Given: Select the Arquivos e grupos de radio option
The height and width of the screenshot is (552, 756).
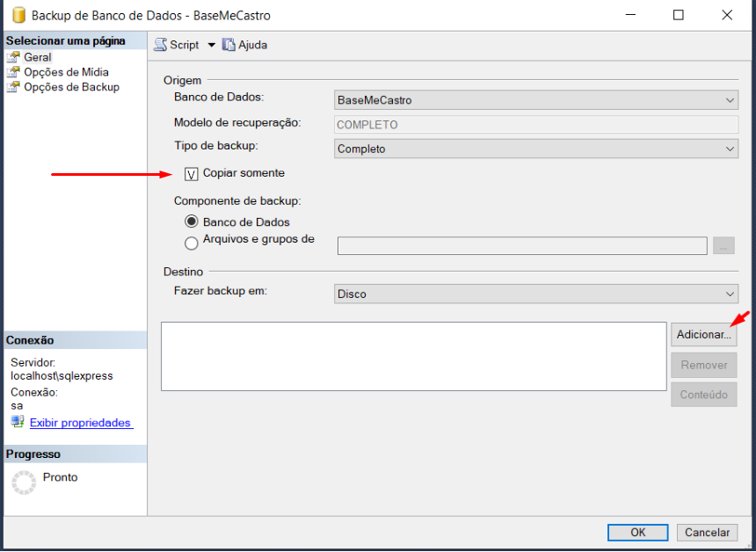Looking at the screenshot, I should (192, 243).
